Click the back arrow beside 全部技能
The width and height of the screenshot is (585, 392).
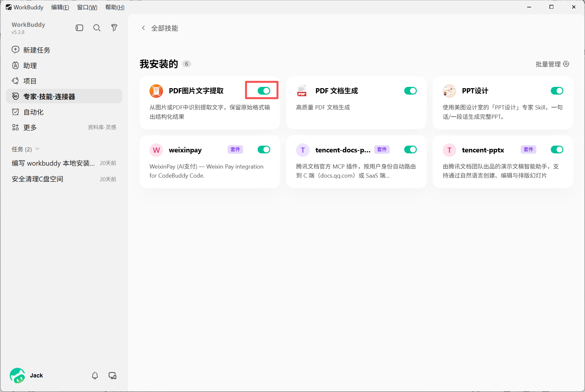point(143,28)
